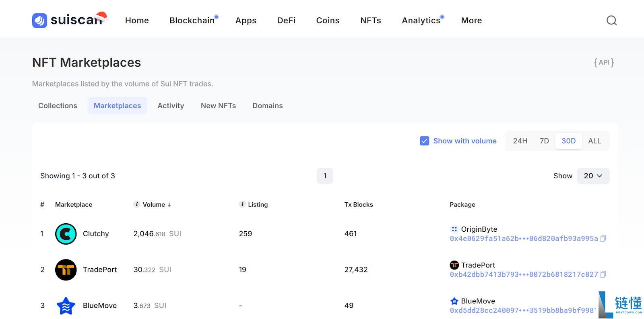Click the API braces icon
This screenshot has height=319, width=644.
coord(604,62)
